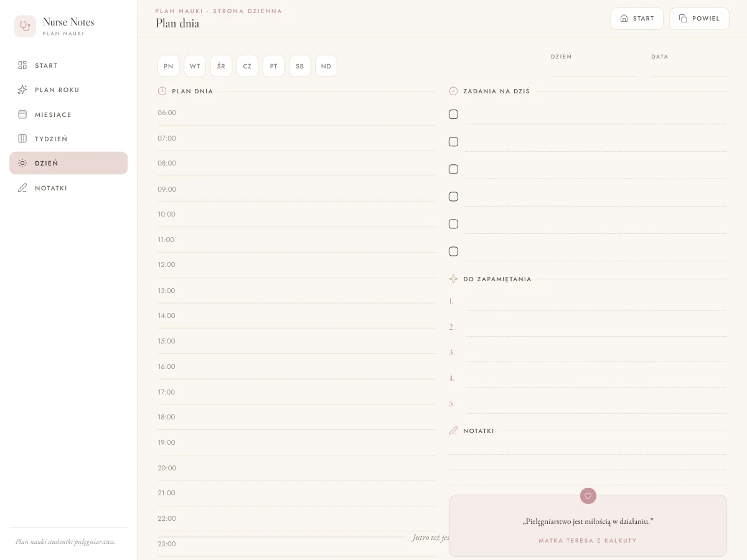Click the clock icon beside Plan dnia
The width and height of the screenshot is (747, 560).
(162, 91)
